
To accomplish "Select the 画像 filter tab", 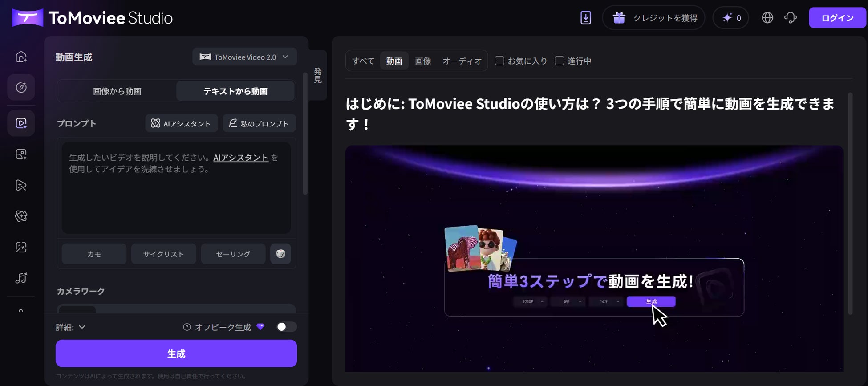I will point(423,61).
